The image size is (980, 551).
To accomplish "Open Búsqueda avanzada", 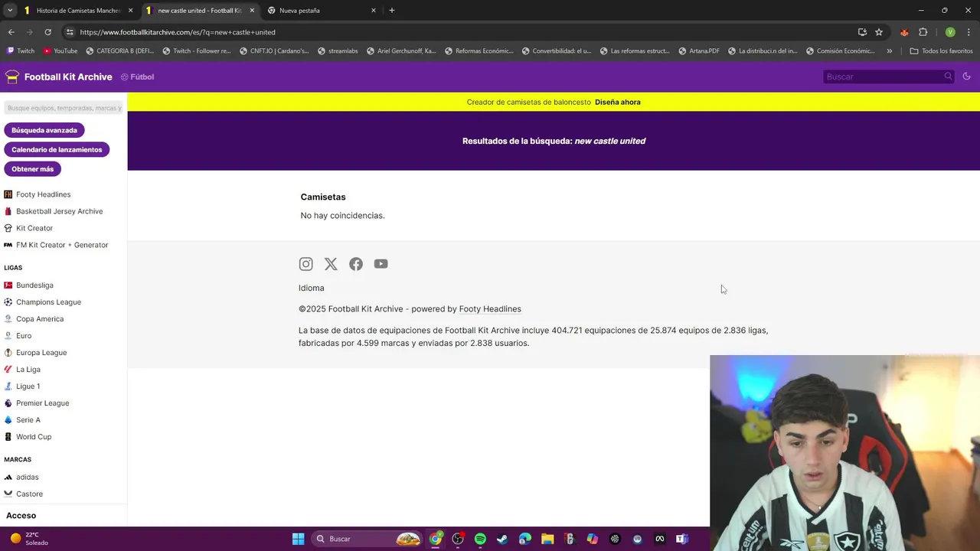I will (44, 130).
